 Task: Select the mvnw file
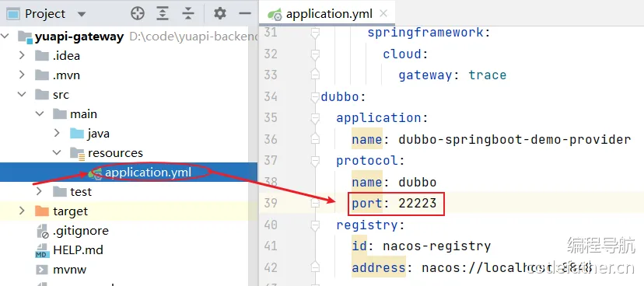70,270
